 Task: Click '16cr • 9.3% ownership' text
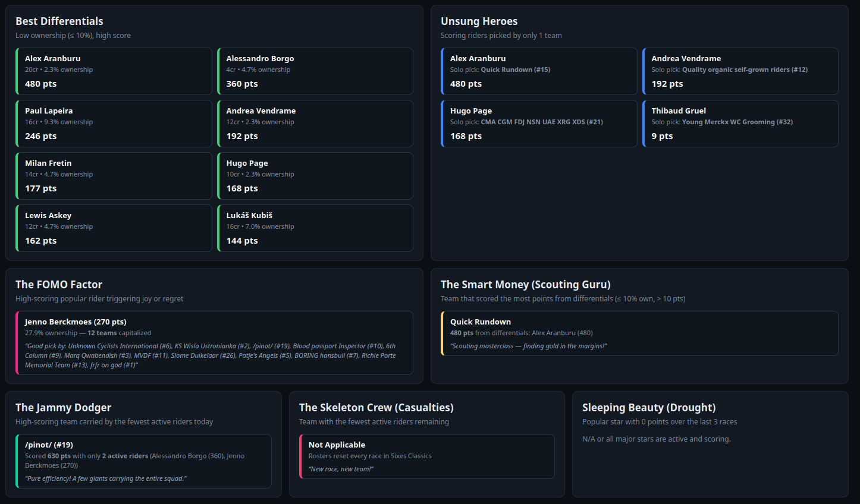pyautogui.click(x=59, y=122)
